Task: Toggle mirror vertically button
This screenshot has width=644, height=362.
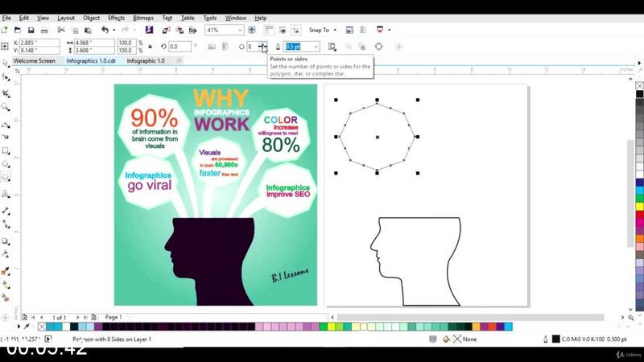Action: tap(225, 47)
